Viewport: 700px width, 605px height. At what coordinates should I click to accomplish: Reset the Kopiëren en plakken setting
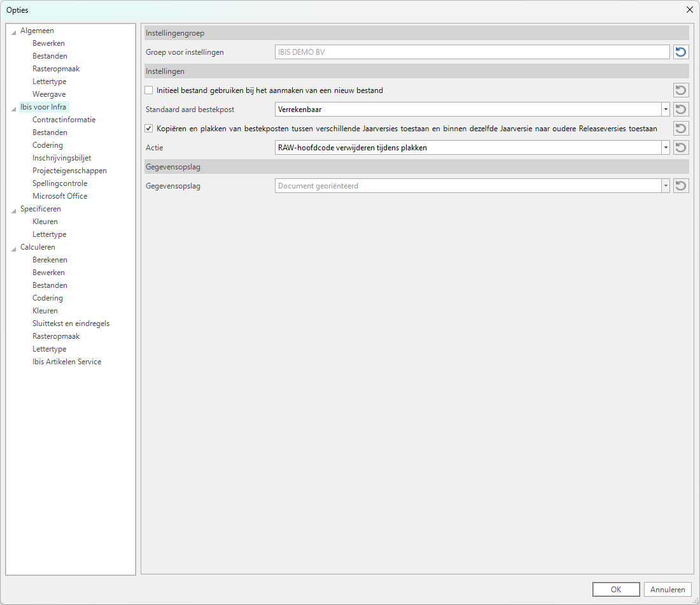click(681, 129)
